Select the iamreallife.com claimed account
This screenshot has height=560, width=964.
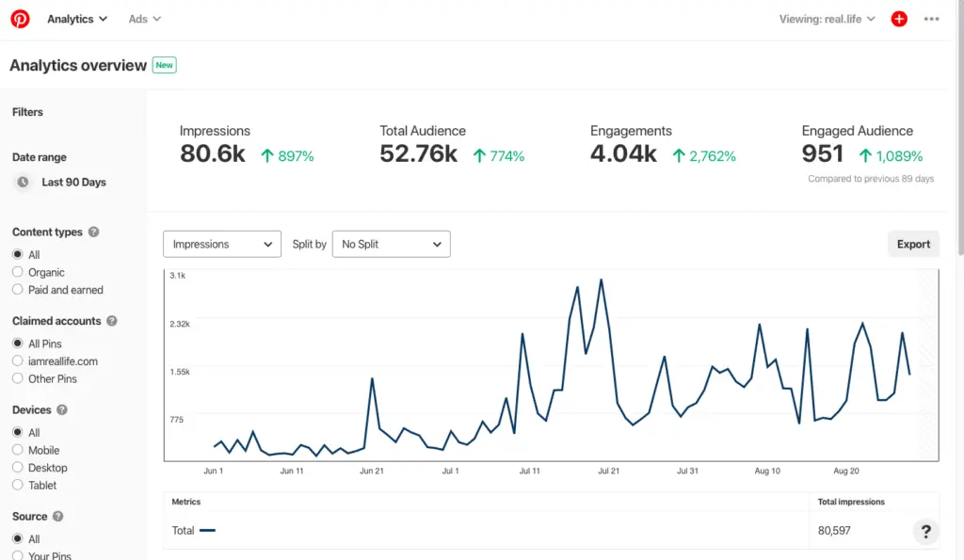17,360
